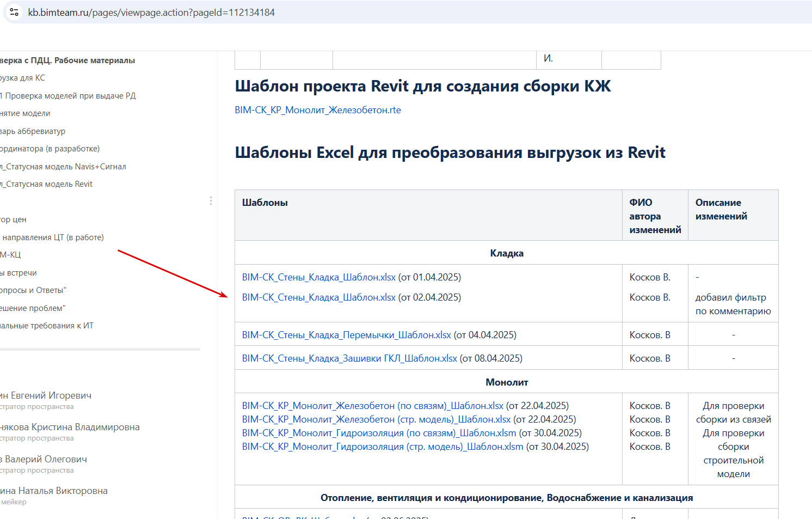This screenshot has width=812, height=519.
Task: Open BIM-СК_Стены_Кладка_Перемычки_Шаблон.xlsx link
Action: (347, 335)
